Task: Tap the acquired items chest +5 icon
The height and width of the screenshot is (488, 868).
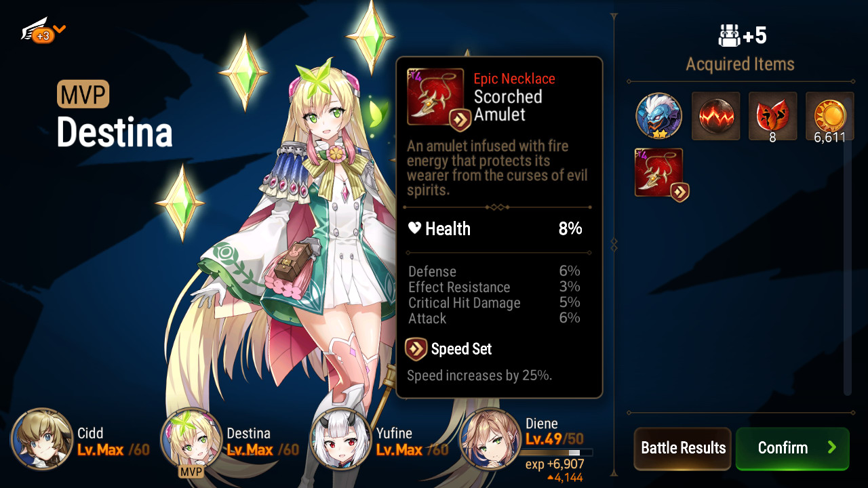Action: point(729,35)
